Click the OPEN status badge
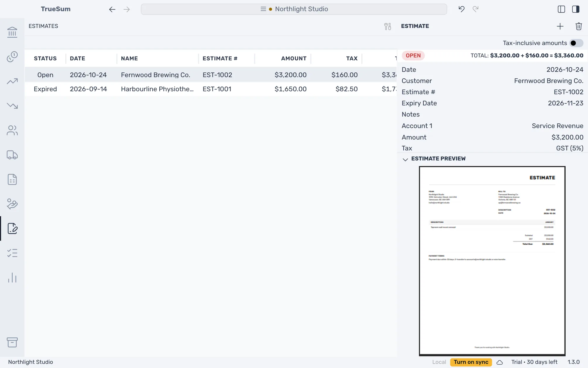 (x=413, y=56)
